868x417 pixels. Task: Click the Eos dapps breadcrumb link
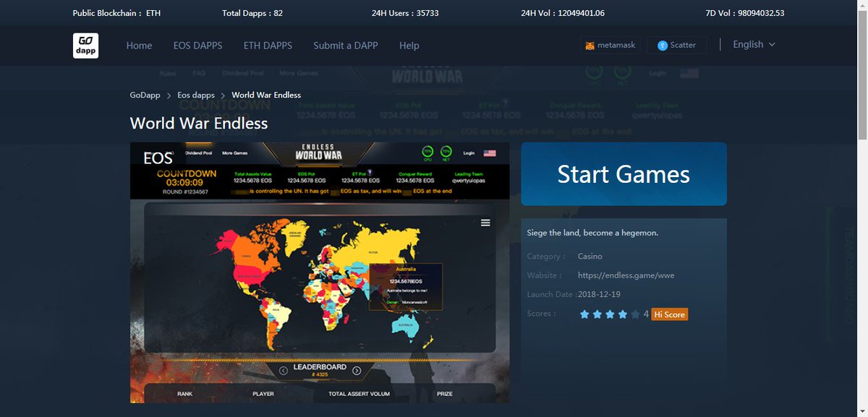pos(196,95)
